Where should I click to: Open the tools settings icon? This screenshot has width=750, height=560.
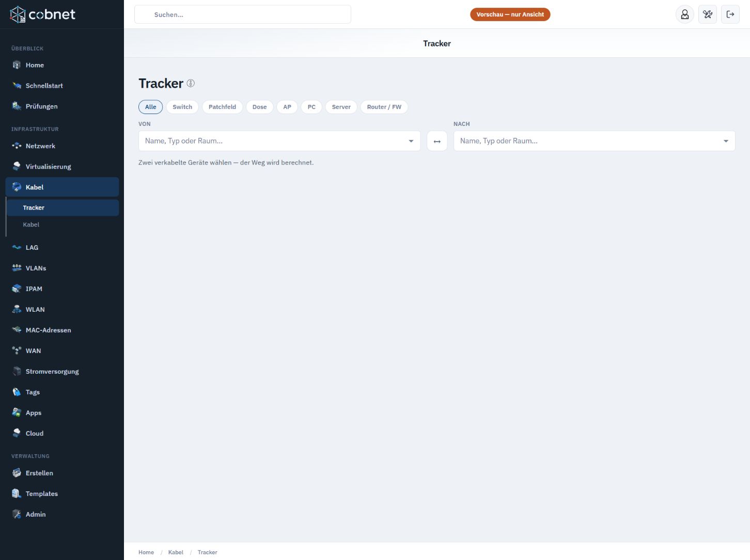(x=708, y=14)
